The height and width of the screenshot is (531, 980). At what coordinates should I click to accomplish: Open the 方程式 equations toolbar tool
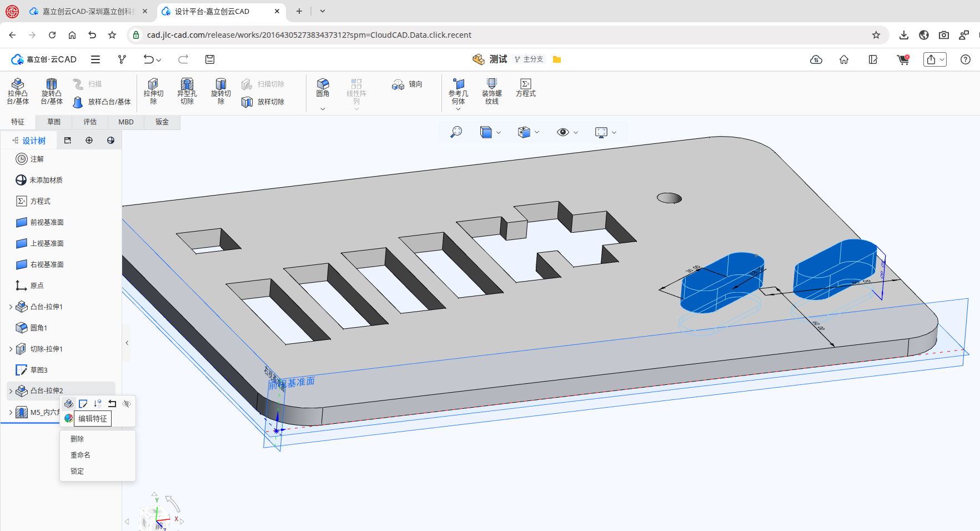526,88
